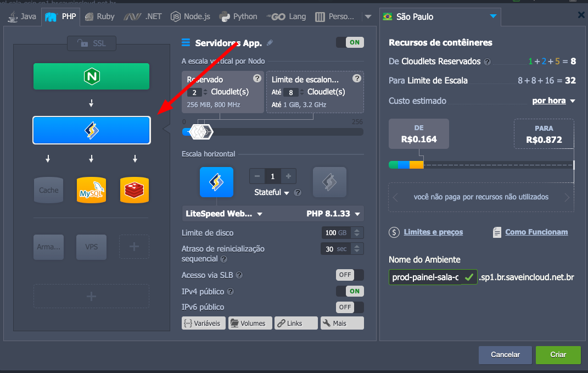
Task: Enable Acesso via SLB toggle
Action: tap(350, 275)
